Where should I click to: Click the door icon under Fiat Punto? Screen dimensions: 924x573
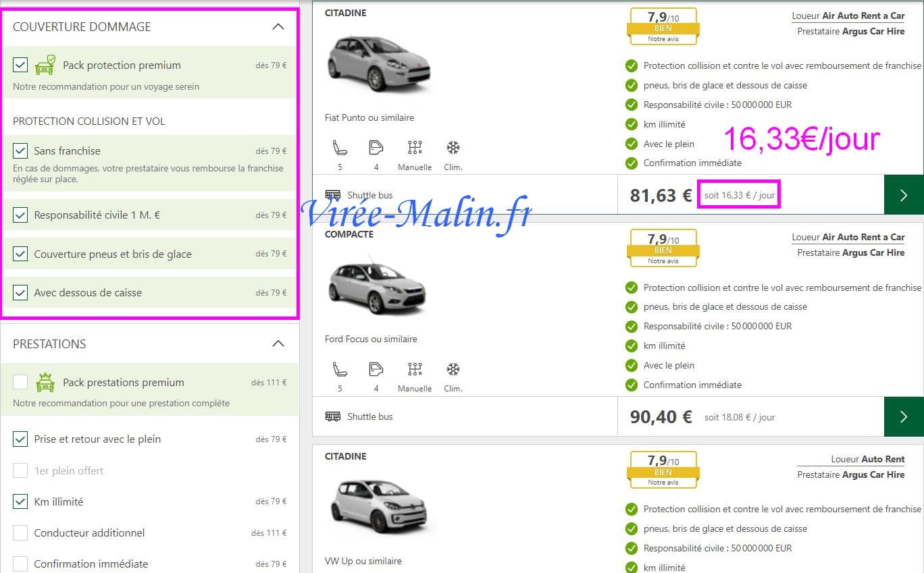click(376, 148)
